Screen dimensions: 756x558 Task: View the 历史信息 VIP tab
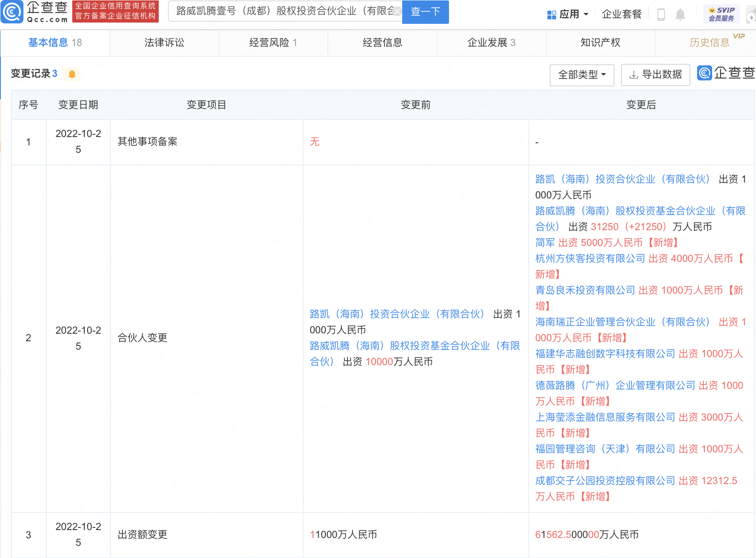(x=710, y=43)
